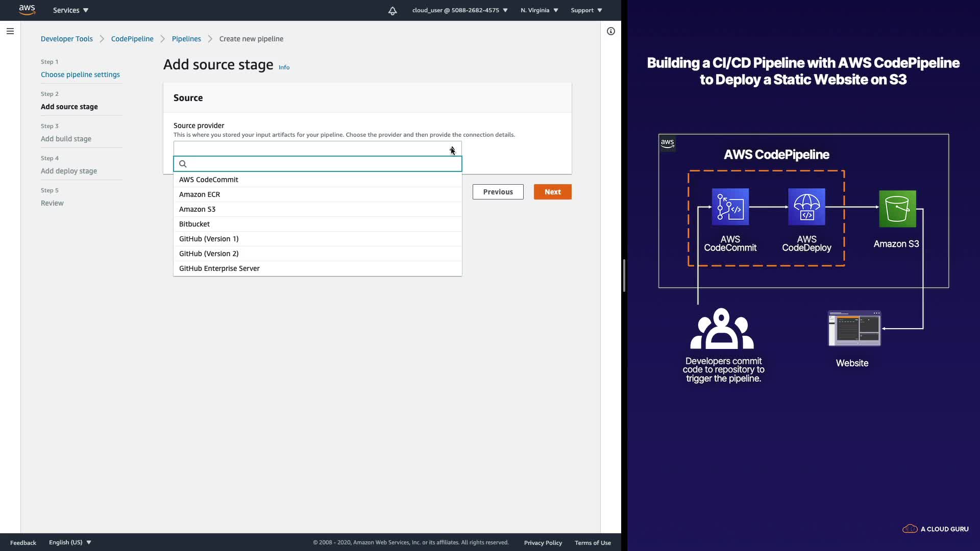The height and width of the screenshot is (551, 980).
Task: Open the CodePipeline breadcrumb link
Action: click(132, 39)
